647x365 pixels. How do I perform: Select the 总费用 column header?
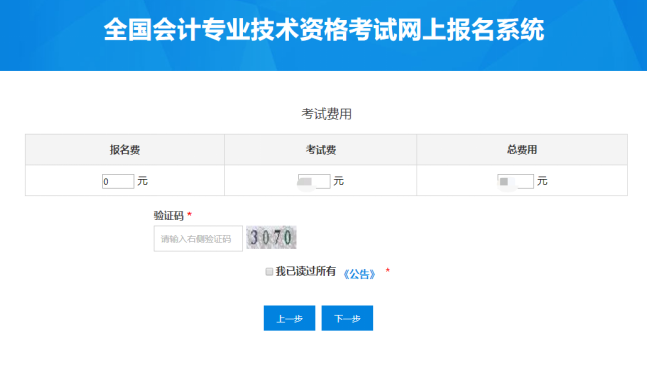(x=522, y=150)
